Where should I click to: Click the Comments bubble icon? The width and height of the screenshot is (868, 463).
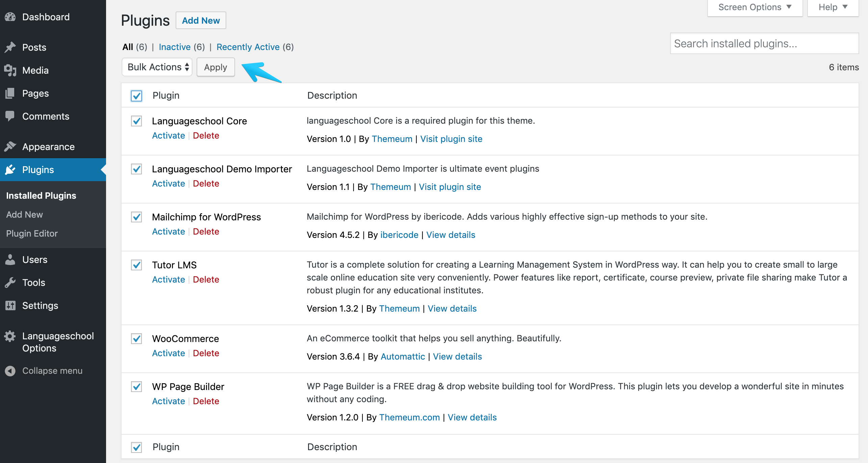[x=10, y=116]
